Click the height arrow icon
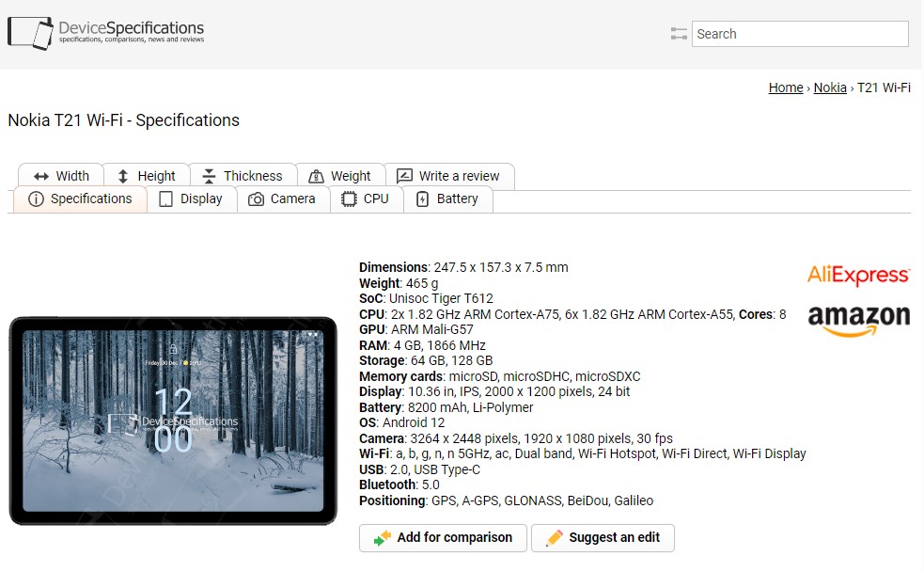This screenshot has width=924, height=572. (123, 176)
